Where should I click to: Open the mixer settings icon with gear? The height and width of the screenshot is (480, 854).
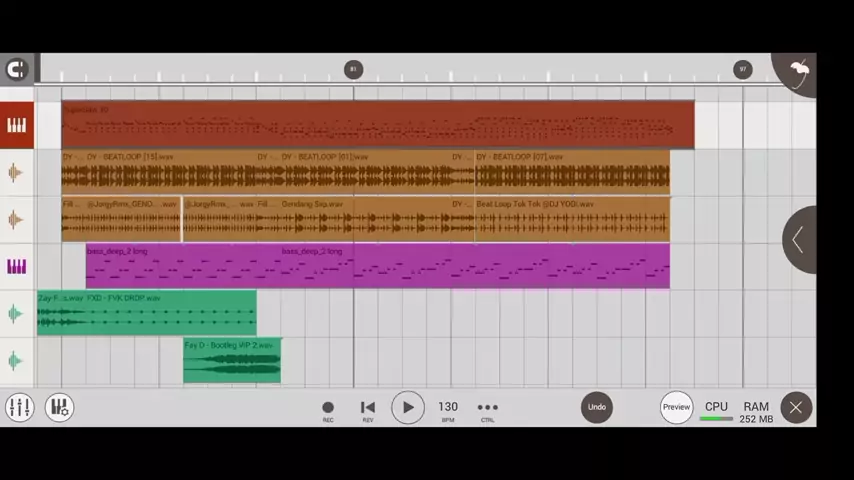[x=59, y=407]
